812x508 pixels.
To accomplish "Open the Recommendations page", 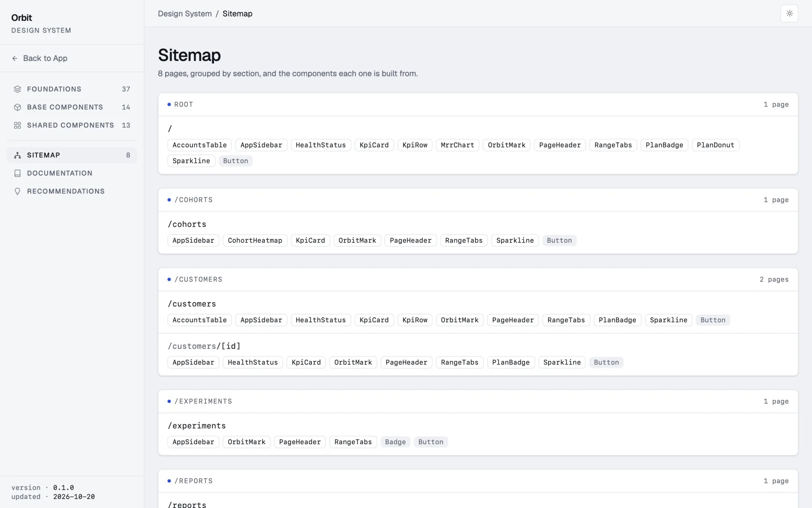I will click(x=72, y=191).
